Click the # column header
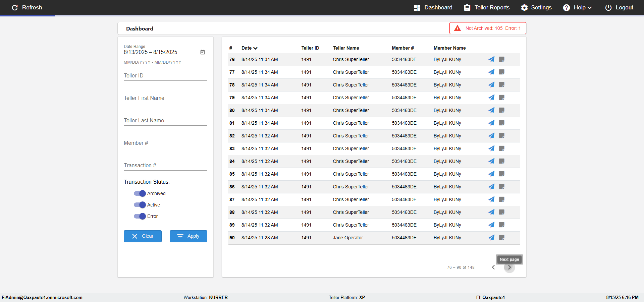This screenshot has width=644, height=302. point(231,48)
